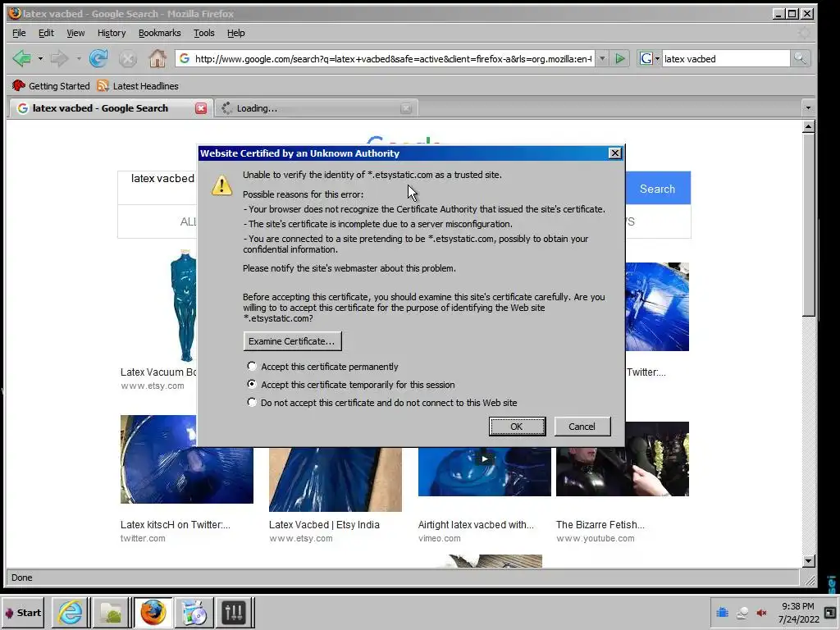Open Latex kitscH on Twitter result
Screen dimensions: 840x630
(176, 524)
